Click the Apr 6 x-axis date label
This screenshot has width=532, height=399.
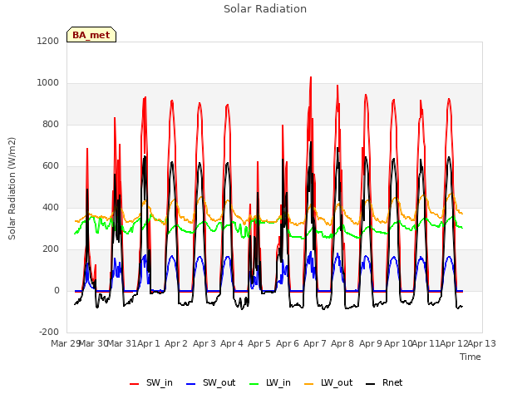[288, 343]
